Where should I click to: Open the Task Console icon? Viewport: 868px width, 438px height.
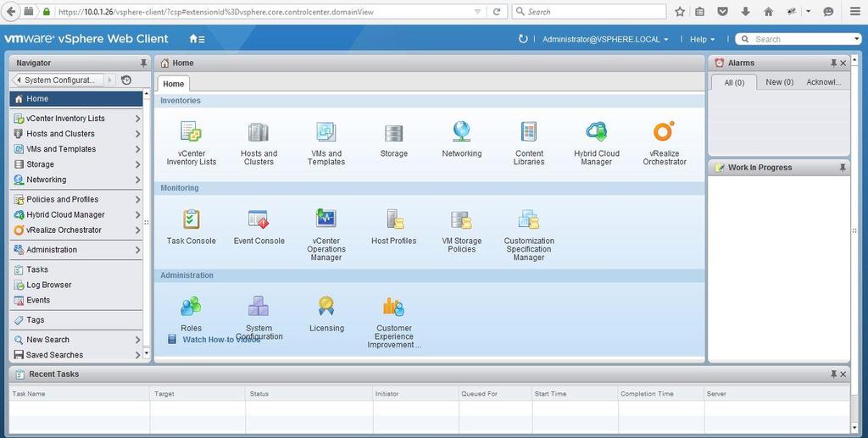click(191, 219)
